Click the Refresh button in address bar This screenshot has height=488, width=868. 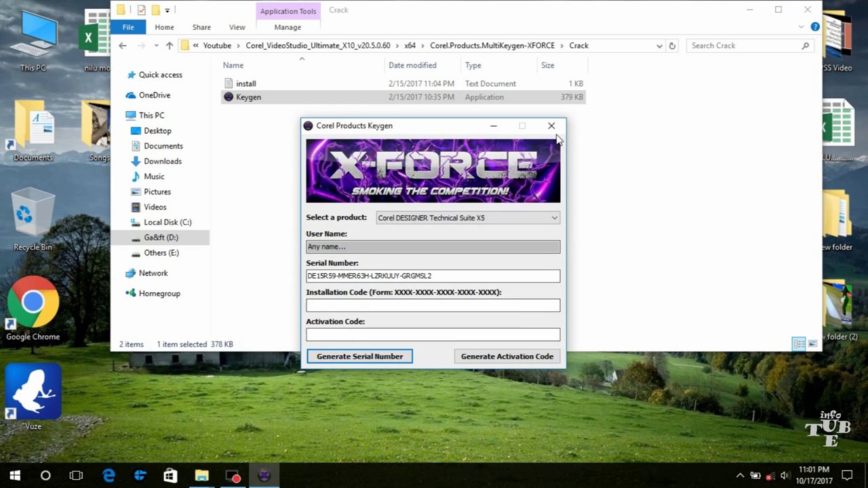coord(672,45)
